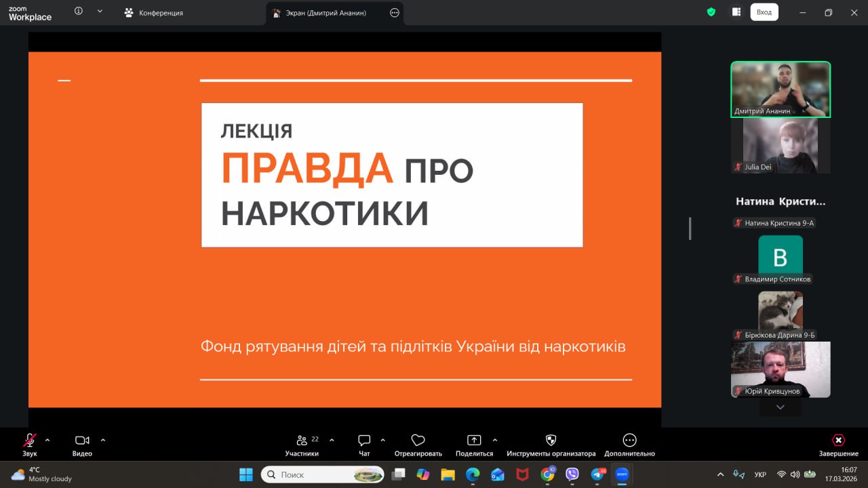Unmute microphone with Звук button
Screen dimensions: 868x488
(x=30, y=442)
